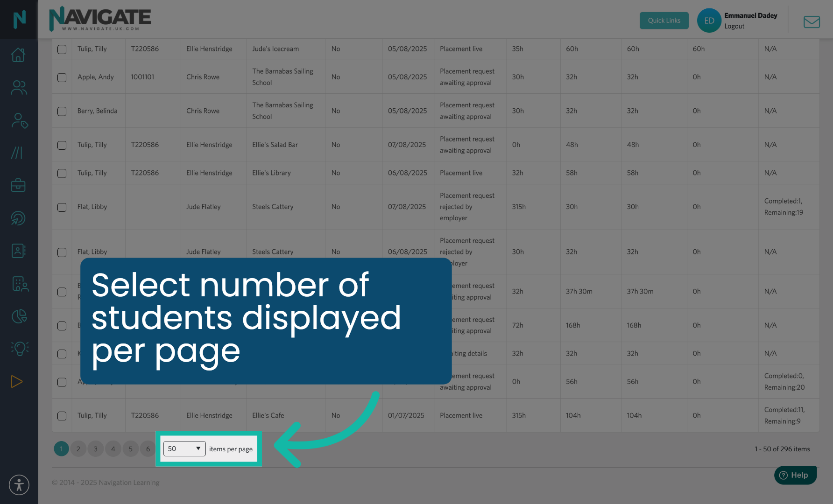Open the employers building icon
The width and height of the screenshot is (833, 504).
click(x=19, y=284)
